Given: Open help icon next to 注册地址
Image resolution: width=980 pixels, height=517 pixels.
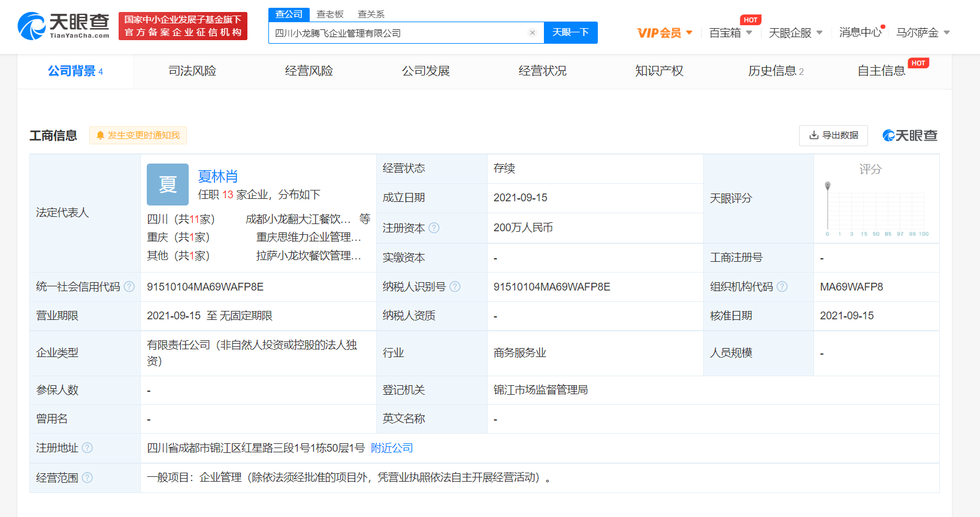Looking at the screenshot, I should click(87, 448).
